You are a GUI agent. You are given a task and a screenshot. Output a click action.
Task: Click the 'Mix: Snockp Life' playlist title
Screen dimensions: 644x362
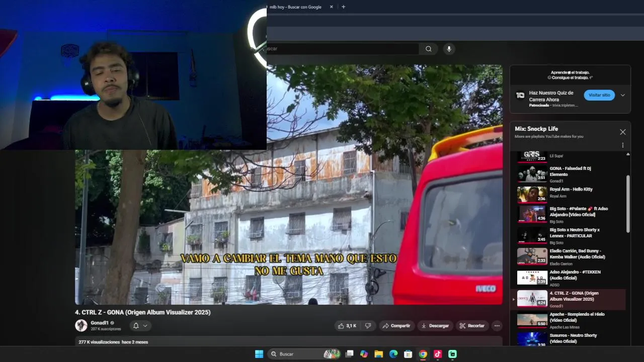click(x=536, y=129)
